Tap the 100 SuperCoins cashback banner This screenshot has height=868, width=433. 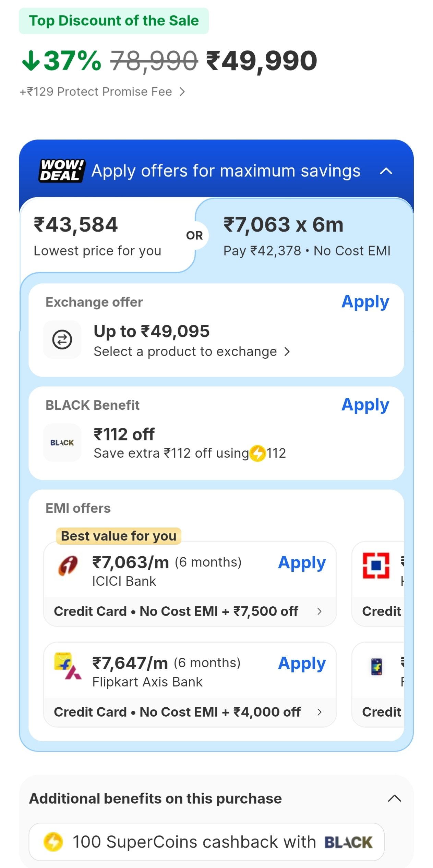point(206,842)
